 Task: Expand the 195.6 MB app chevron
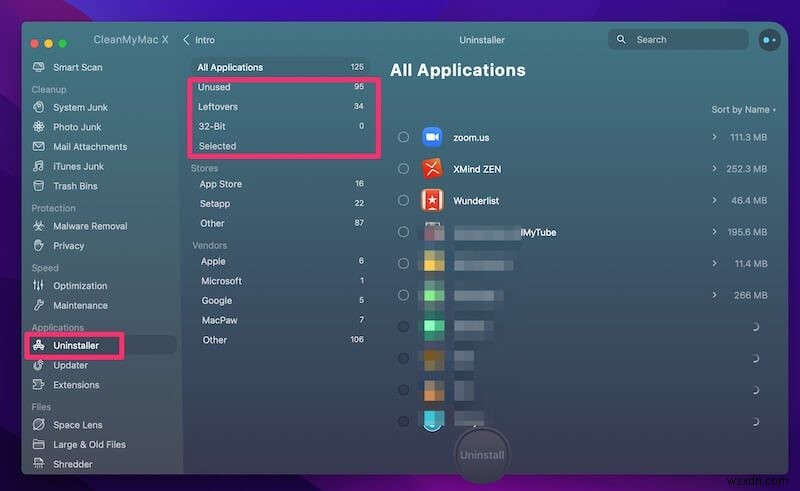click(714, 232)
